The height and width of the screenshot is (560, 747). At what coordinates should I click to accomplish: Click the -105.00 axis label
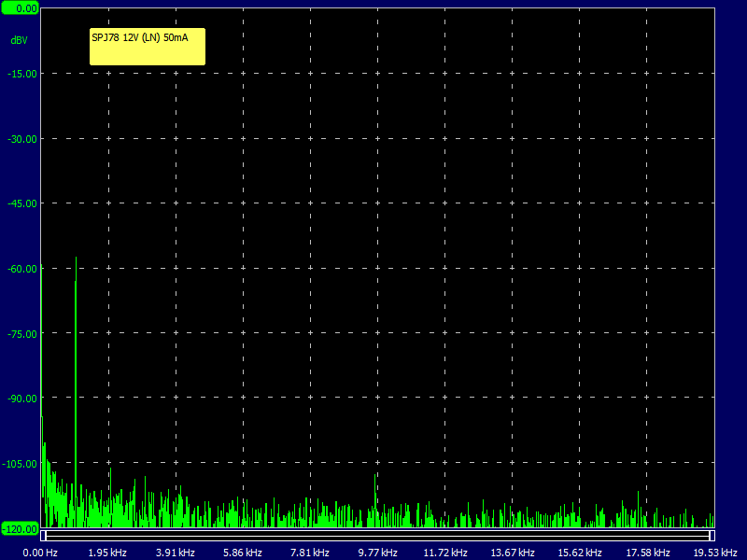click(x=20, y=464)
